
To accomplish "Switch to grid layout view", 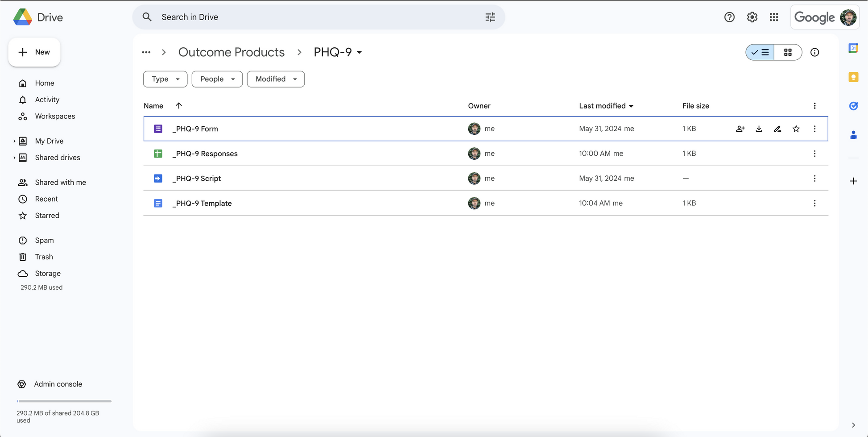I will (x=788, y=52).
